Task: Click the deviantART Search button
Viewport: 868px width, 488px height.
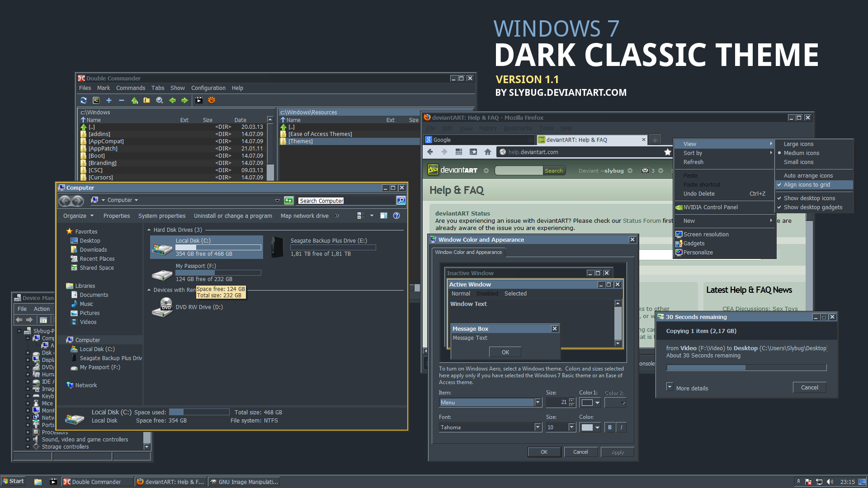Action: click(x=554, y=171)
